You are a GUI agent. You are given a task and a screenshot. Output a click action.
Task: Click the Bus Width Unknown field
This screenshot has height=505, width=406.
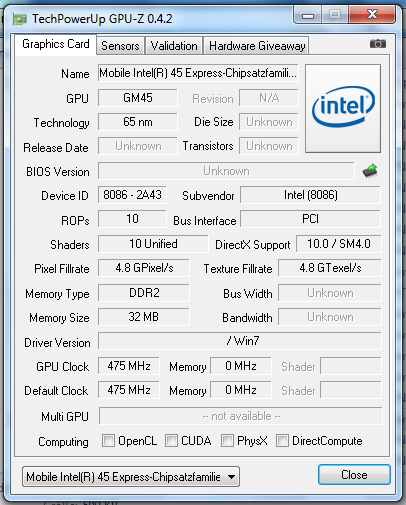[x=330, y=293]
